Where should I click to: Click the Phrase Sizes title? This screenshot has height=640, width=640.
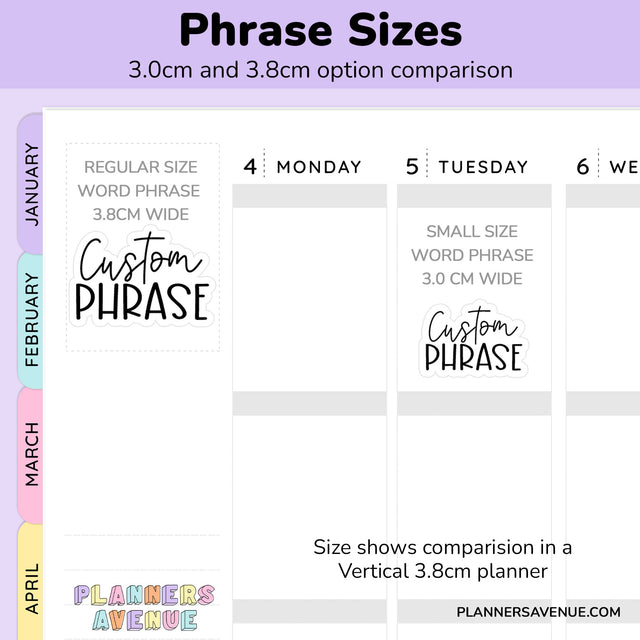320,31
